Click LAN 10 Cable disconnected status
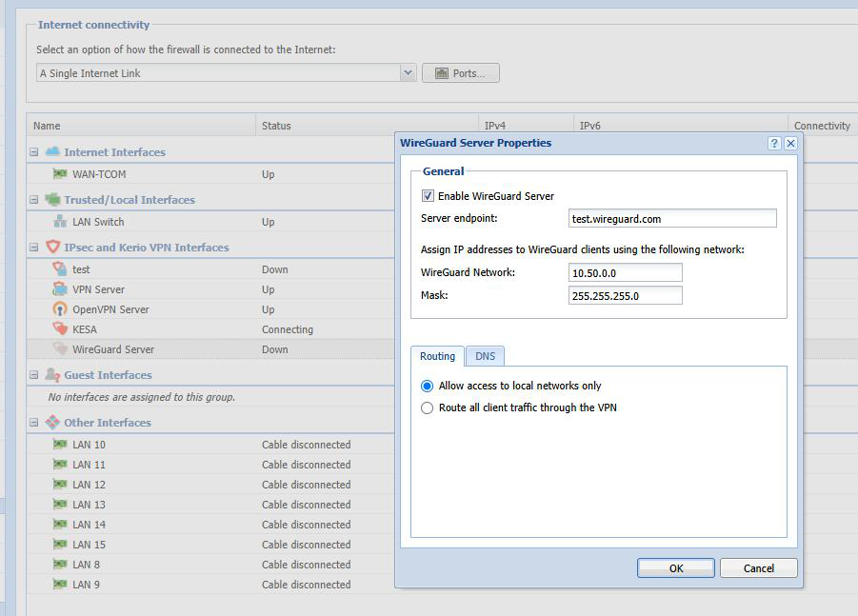Screen dimensions: 858x616 pyautogui.click(x=306, y=445)
